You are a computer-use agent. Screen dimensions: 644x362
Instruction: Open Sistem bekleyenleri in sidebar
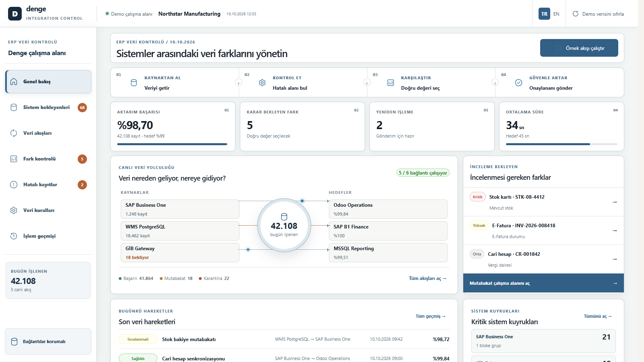click(48, 107)
